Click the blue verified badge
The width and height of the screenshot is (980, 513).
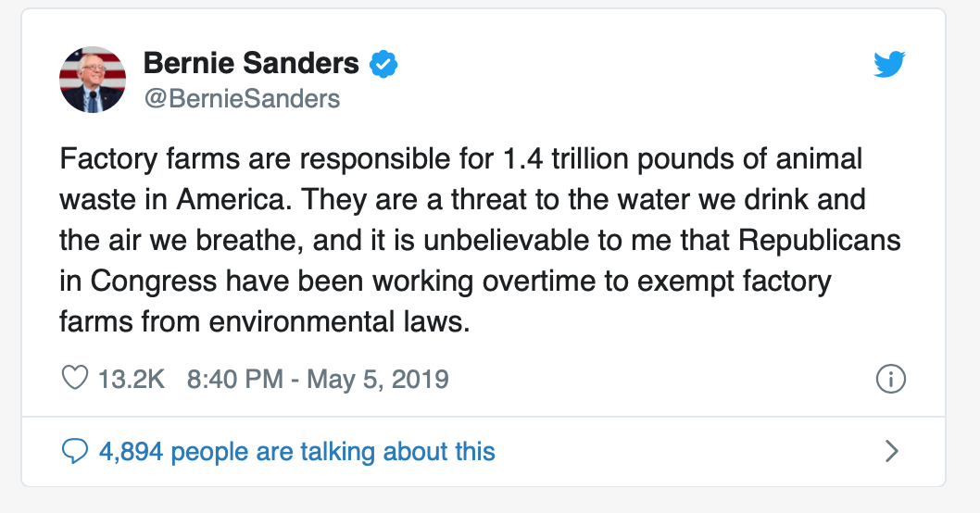tap(383, 64)
